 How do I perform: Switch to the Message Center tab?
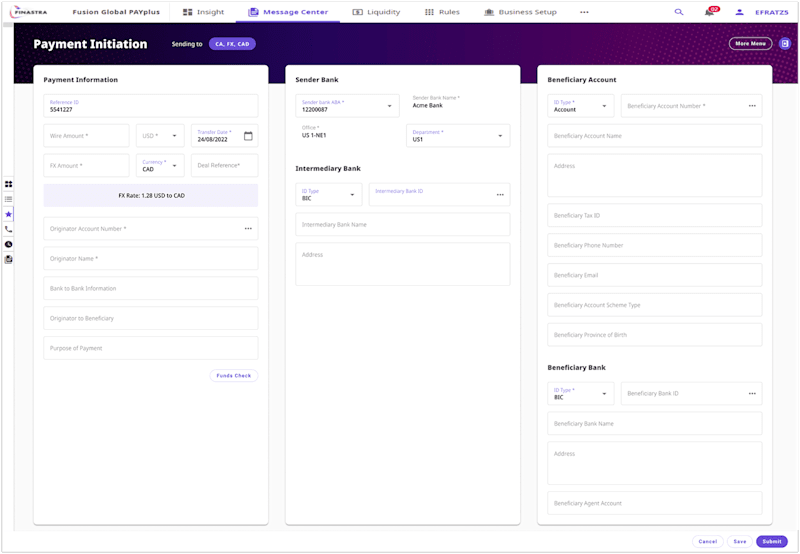point(288,12)
